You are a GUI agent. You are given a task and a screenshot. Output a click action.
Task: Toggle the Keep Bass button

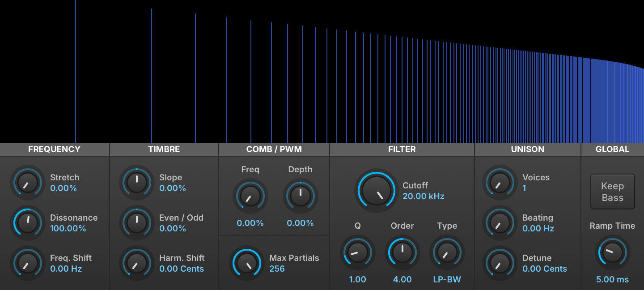(x=612, y=192)
